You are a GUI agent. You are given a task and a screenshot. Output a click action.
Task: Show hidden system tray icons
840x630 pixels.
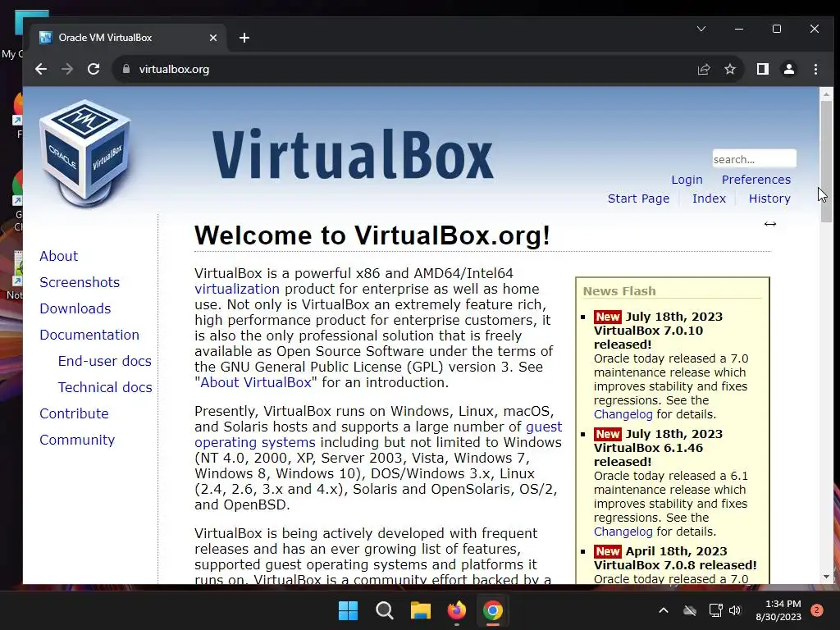(x=663, y=610)
